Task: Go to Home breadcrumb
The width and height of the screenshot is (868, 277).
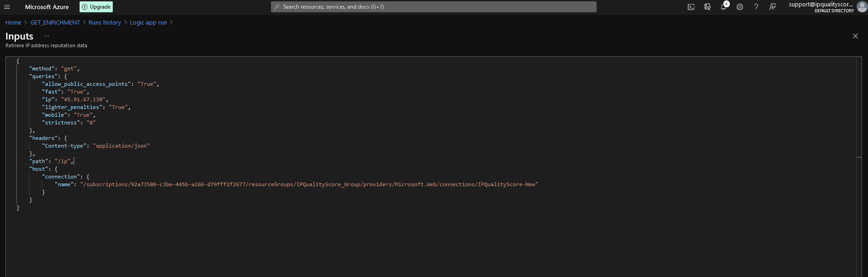Action: [13, 22]
